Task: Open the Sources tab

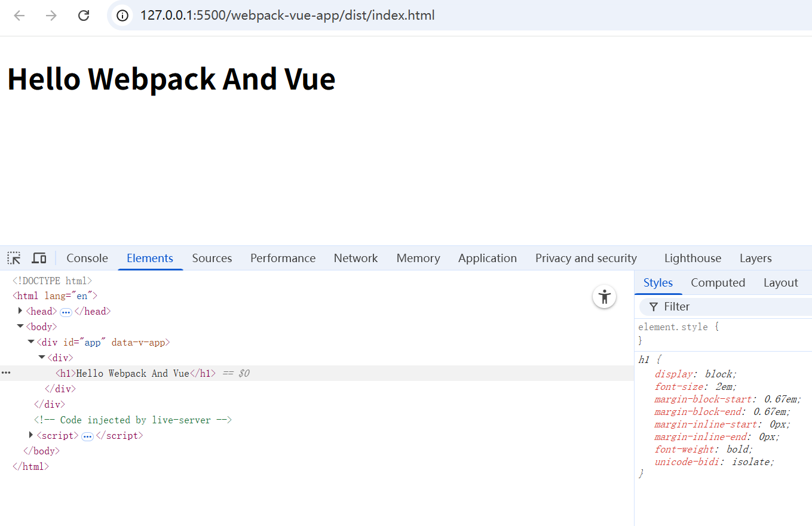Action: click(x=212, y=258)
